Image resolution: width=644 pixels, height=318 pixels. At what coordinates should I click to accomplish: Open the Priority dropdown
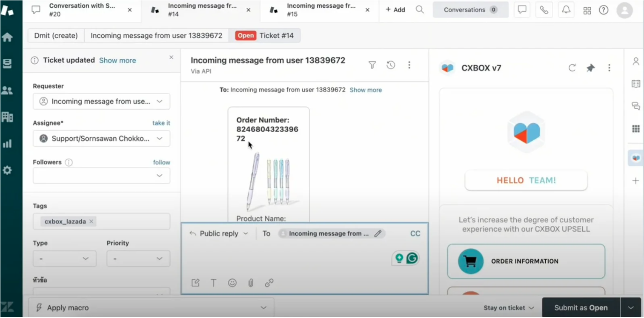[138, 258]
